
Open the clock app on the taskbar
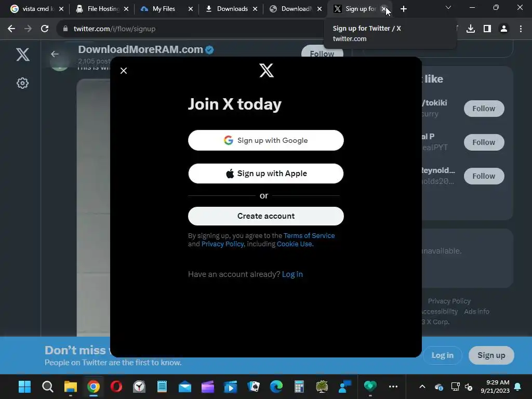pyautogui.click(x=139, y=387)
